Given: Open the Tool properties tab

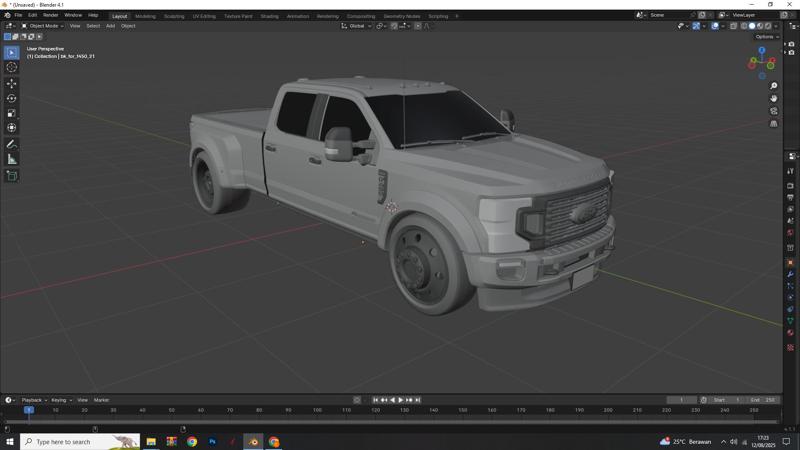Looking at the screenshot, I should 790,171.
